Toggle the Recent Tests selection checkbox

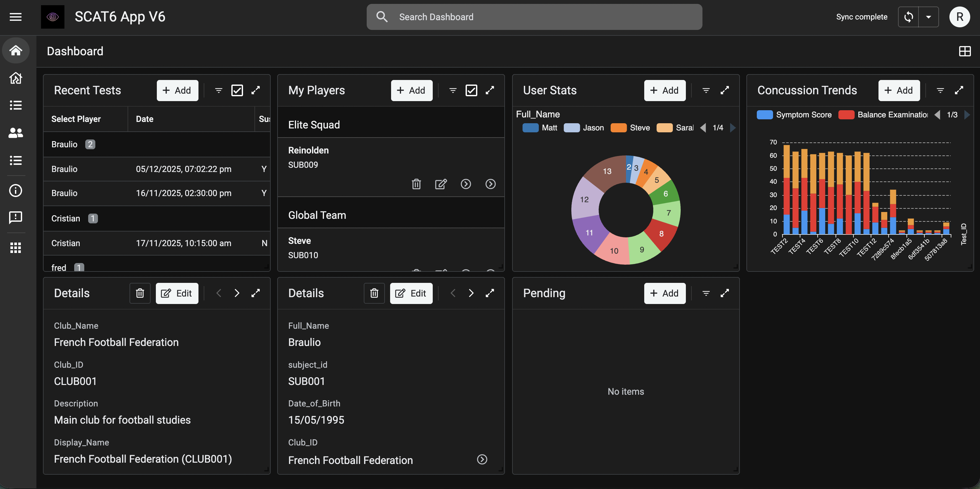tap(237, 90)
